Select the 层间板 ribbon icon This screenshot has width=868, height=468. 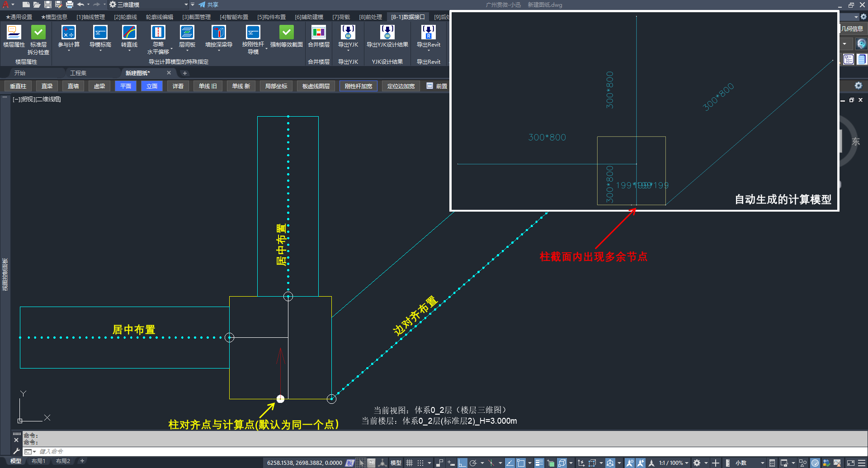pos(187,33)
